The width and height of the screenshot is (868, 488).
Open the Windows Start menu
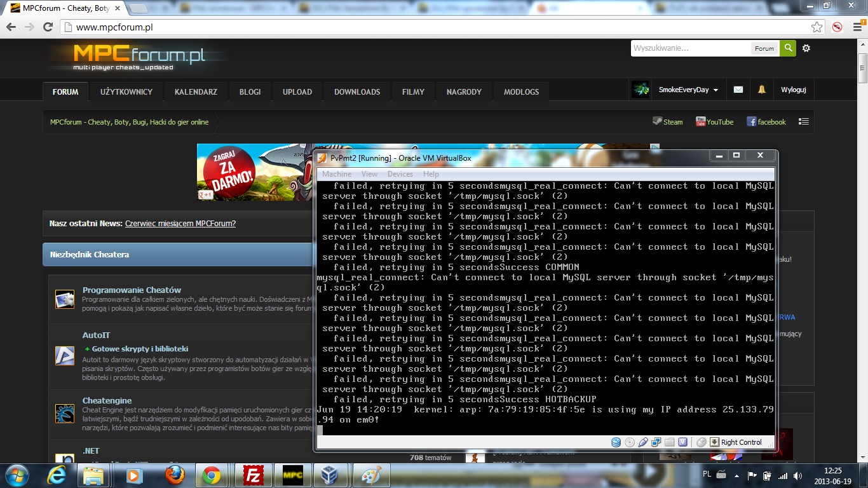pos(16,475)
